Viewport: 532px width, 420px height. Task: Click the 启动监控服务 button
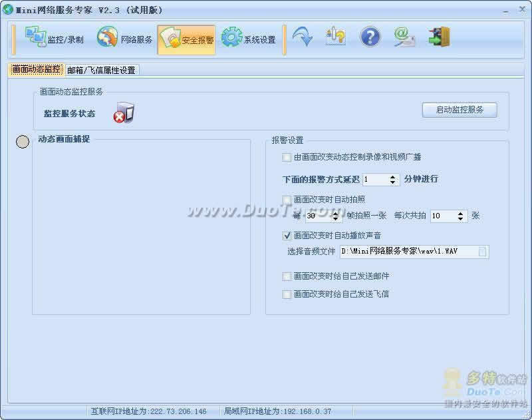pyautogui.click(x=460, y=110)
